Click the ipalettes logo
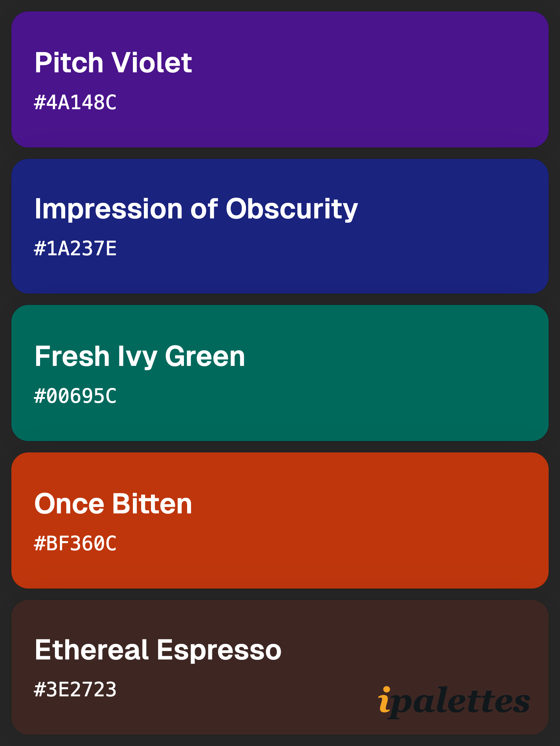Viewport: 560px width, 746px height. tap(454, 702)
